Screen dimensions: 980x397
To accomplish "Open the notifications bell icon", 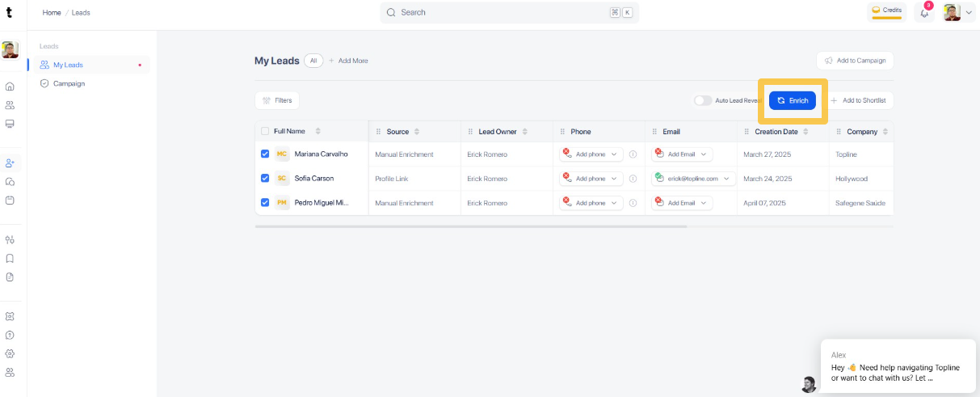I will (x=924, y=12).
